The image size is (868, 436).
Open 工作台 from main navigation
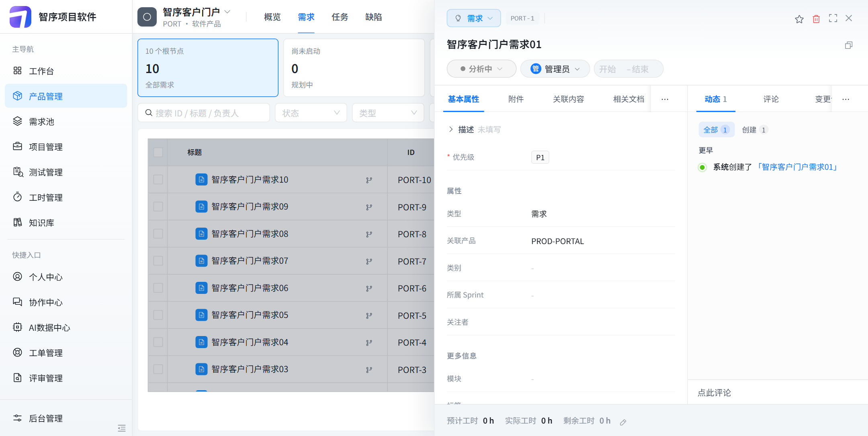[x=66, y=71]
